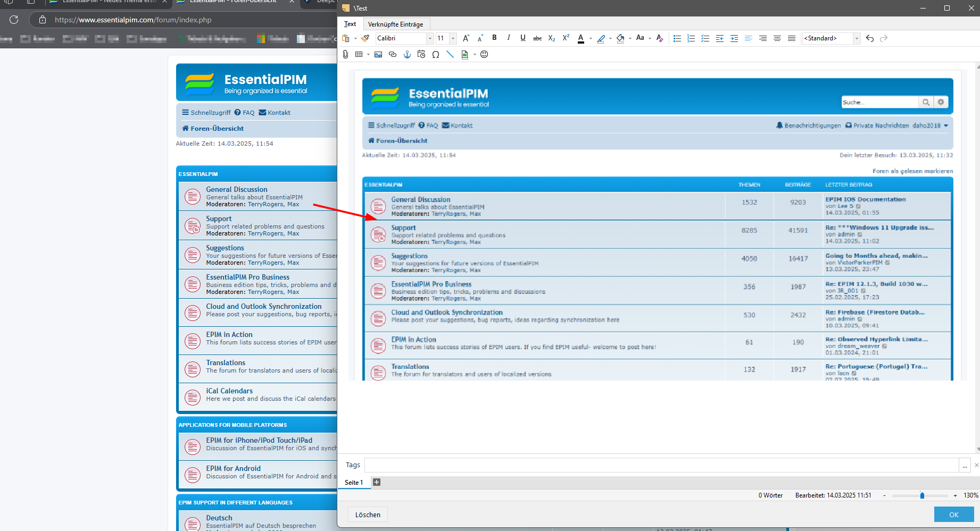The height and width of the screenshot is (531, 980).
Task: Click the clear formatting eraser icon
Action: (660, 38)
